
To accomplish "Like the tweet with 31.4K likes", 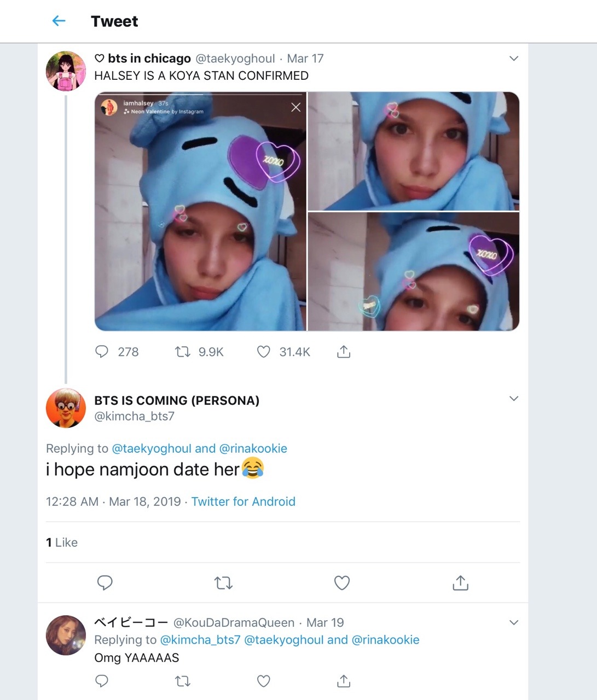I will point(264,352).
